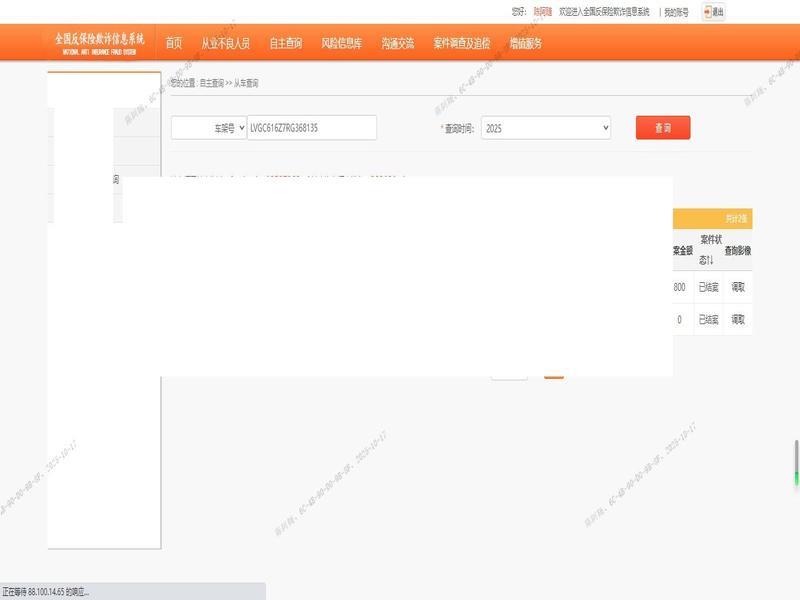Click the username link after 您好
The image size is (800, 600).
click(x=542, y=12)
